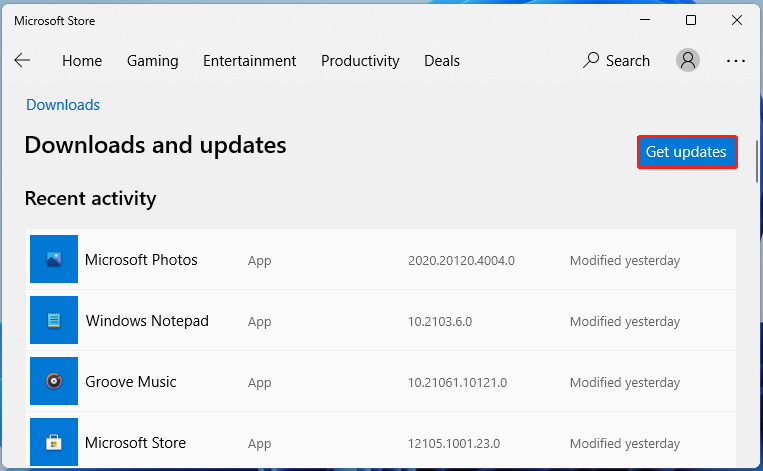Open the Deals tab
This screenshot has height=471, width=763.
click(442, 61)
